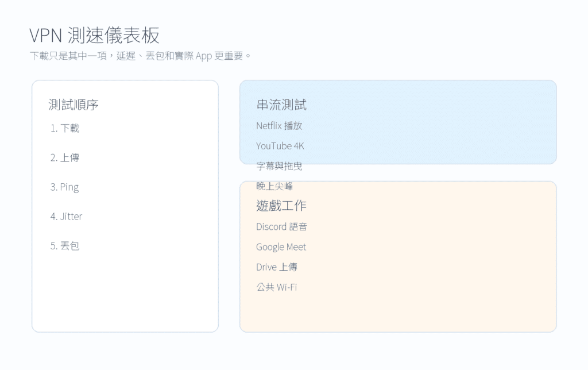Select the Discord 語音 entry

[281, 226]
